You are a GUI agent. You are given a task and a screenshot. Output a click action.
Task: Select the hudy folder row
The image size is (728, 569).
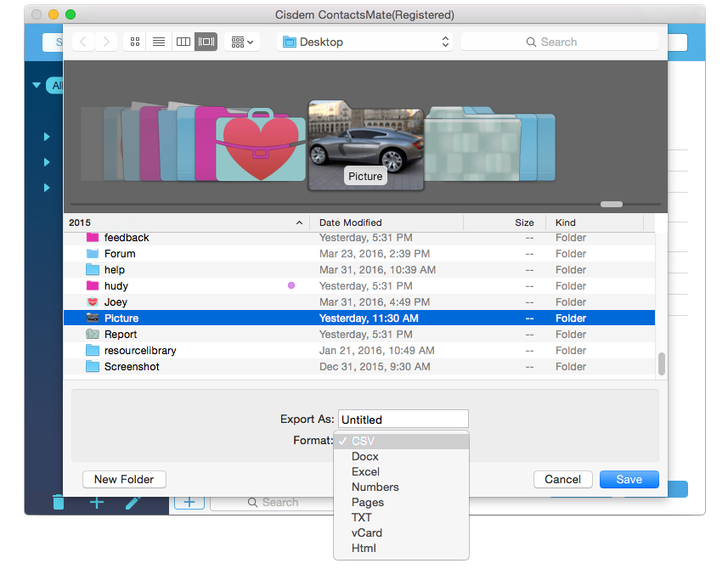(x=359, y=286)
